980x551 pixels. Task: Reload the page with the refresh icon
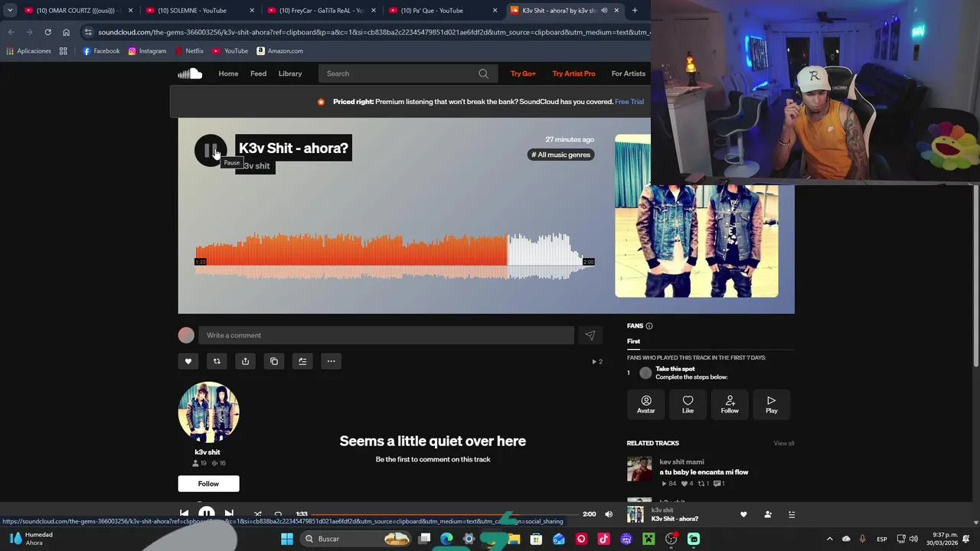click(47, 32)
